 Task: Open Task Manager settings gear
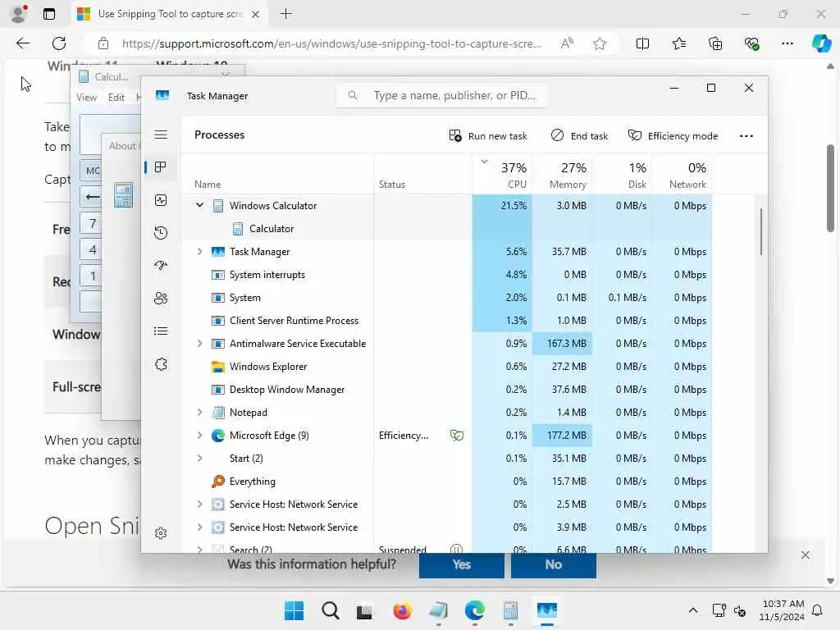[161, 533]
